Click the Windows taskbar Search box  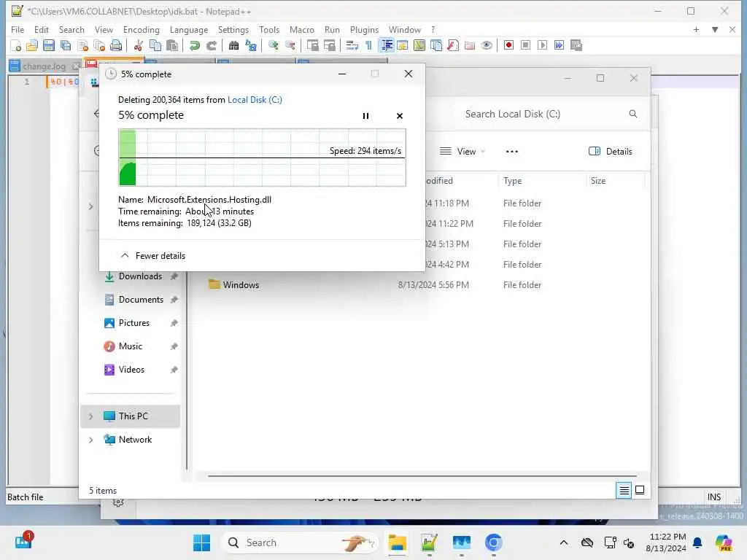point(299,542)
